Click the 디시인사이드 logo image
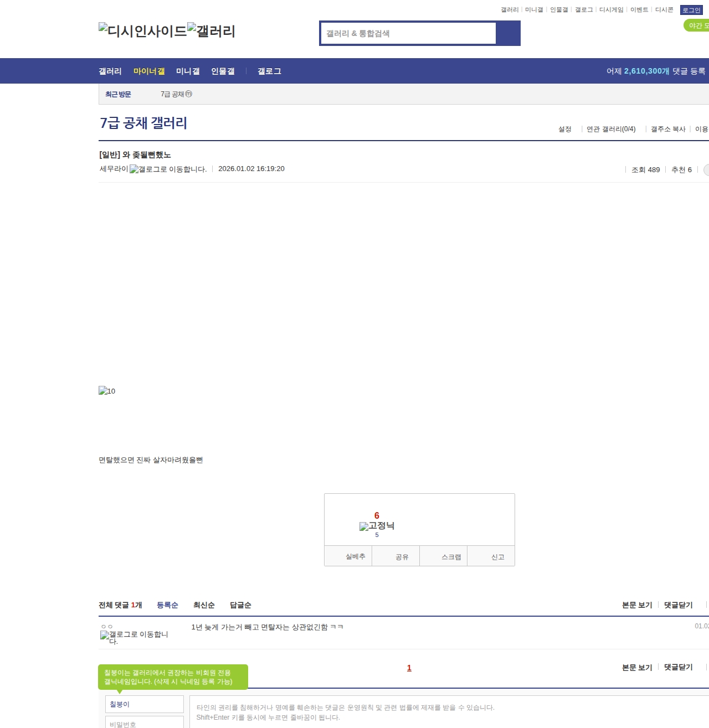Image resolution: width=709 pixels, height=728 pixels. tap(143, 31)
